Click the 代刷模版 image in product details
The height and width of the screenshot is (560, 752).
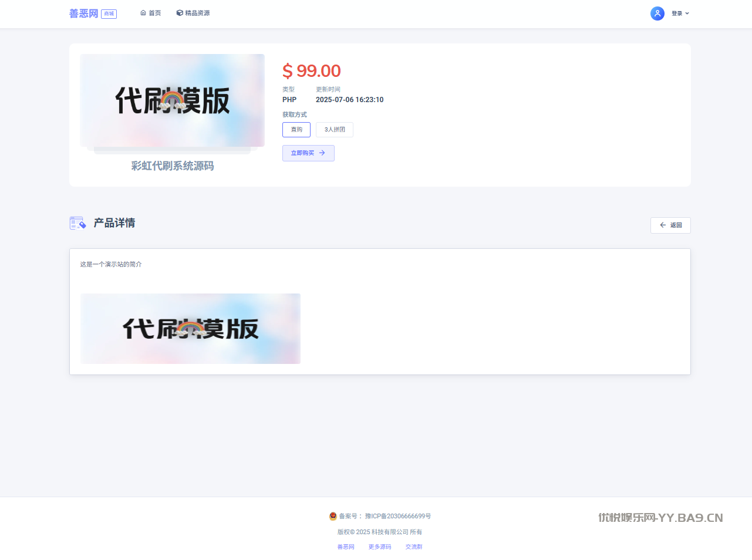[x=190, y=329]
